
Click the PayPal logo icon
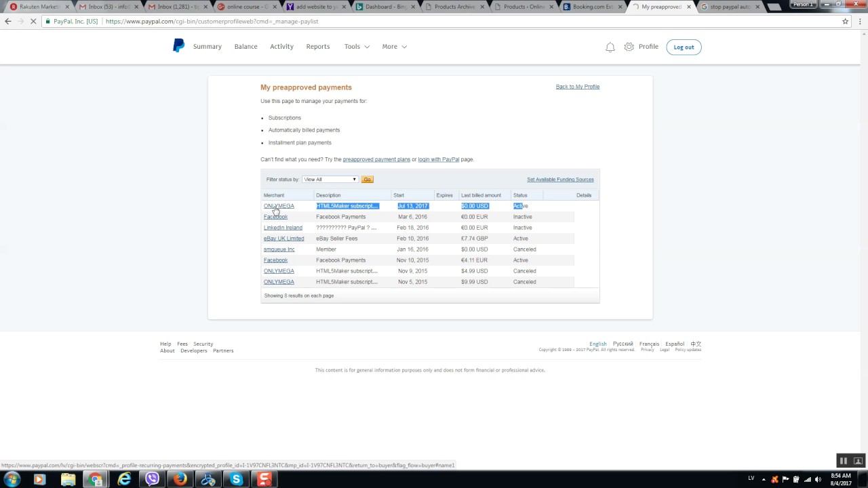(x=178, y=46)
